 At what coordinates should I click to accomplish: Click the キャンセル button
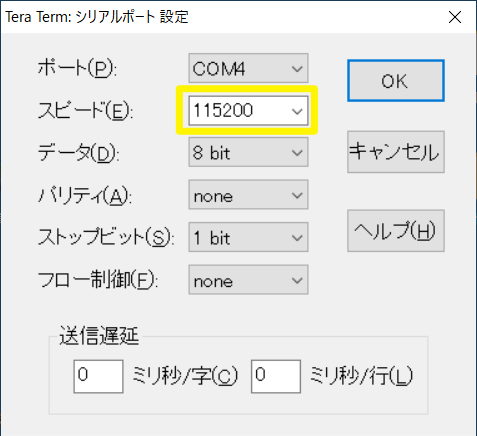tap(396, 152)
